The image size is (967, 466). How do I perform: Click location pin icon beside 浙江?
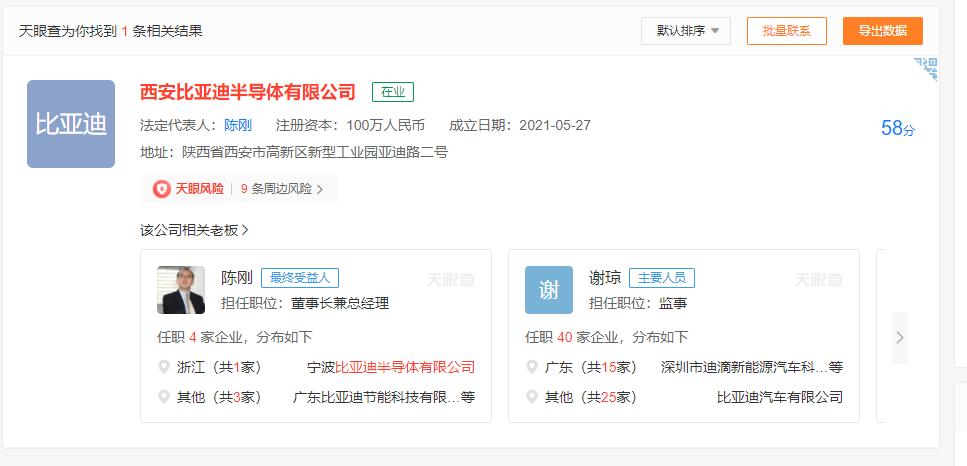163,367
